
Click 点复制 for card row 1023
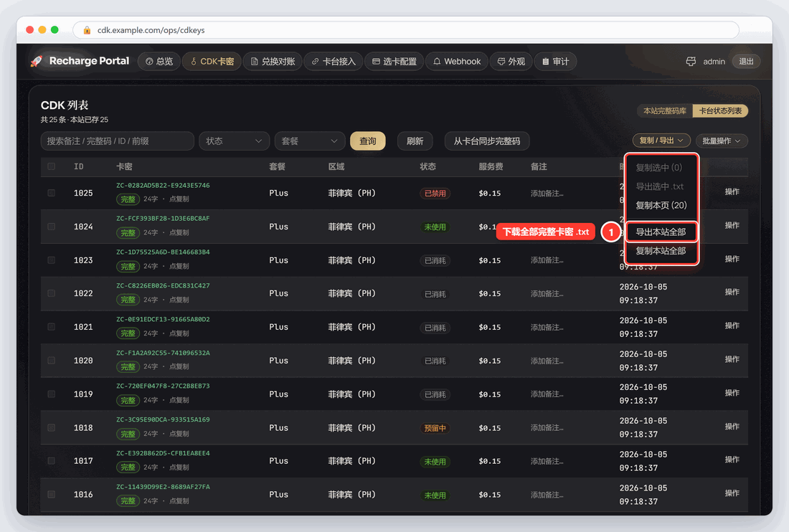[x=179, y=266]
